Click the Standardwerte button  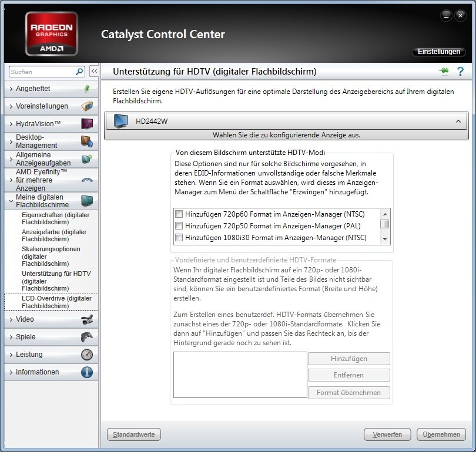click(134, 434)
